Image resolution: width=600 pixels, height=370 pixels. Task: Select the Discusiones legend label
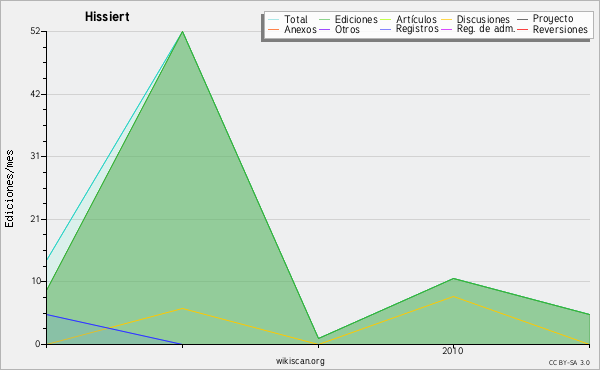click(483, 19)
